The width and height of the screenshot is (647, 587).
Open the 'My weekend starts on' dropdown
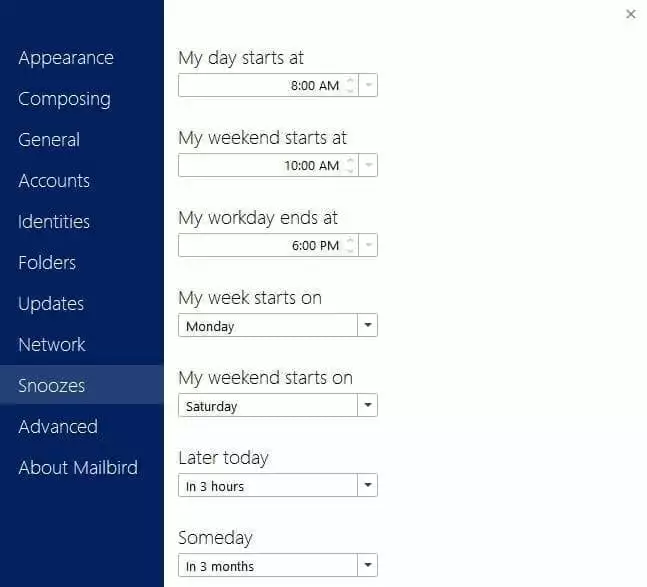[x=368, y=406]
